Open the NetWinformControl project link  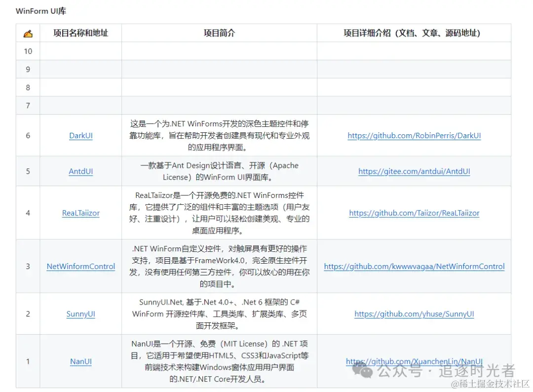81,267
